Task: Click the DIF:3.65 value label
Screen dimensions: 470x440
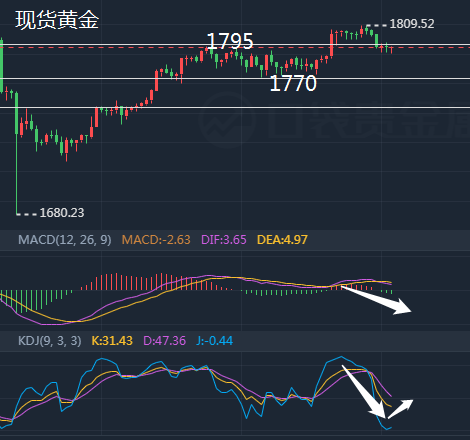Action: pos(224,240)
